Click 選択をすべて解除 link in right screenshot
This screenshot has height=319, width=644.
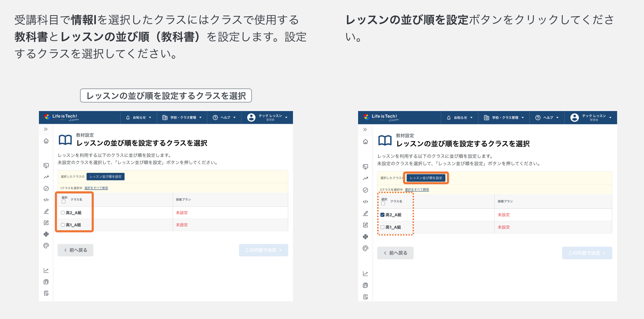pos(417,190)
